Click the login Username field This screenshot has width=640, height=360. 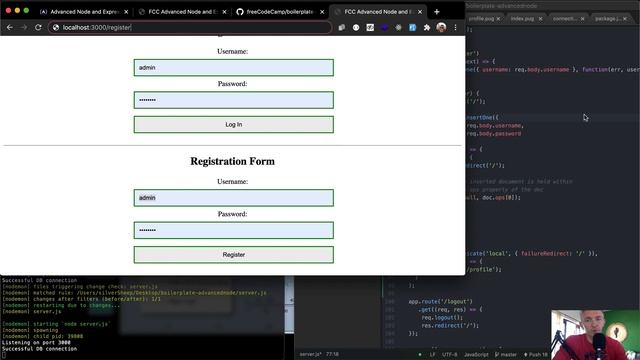(x=233, y=67)
